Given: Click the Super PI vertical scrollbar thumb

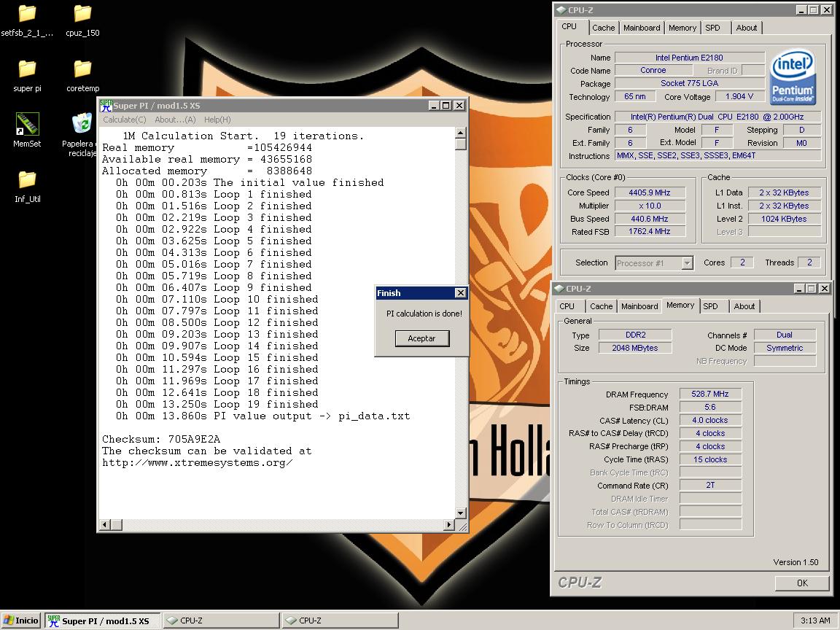Looking at the screenshot, I should tap(460, 144).
